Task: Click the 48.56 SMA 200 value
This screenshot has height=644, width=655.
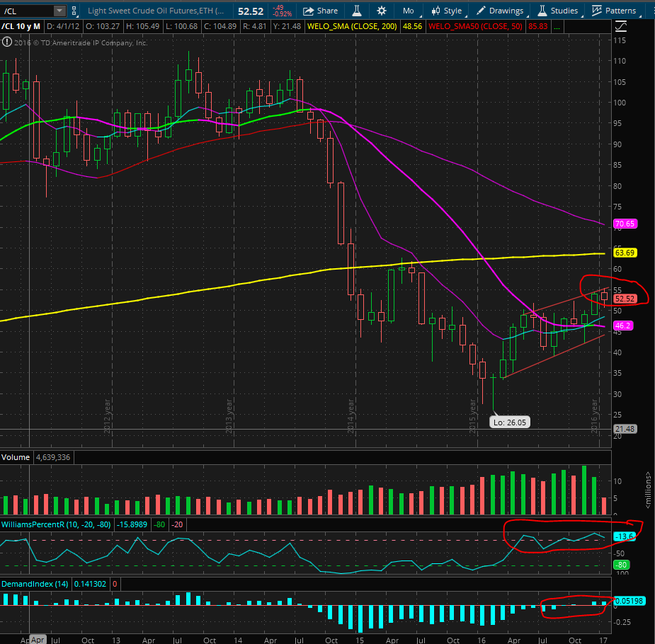Action: (412, 26)
